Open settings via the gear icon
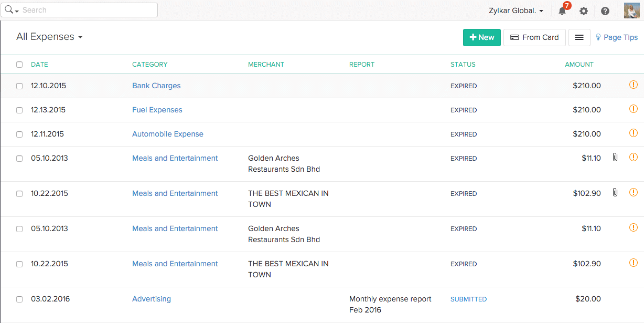 coord(584,11)
